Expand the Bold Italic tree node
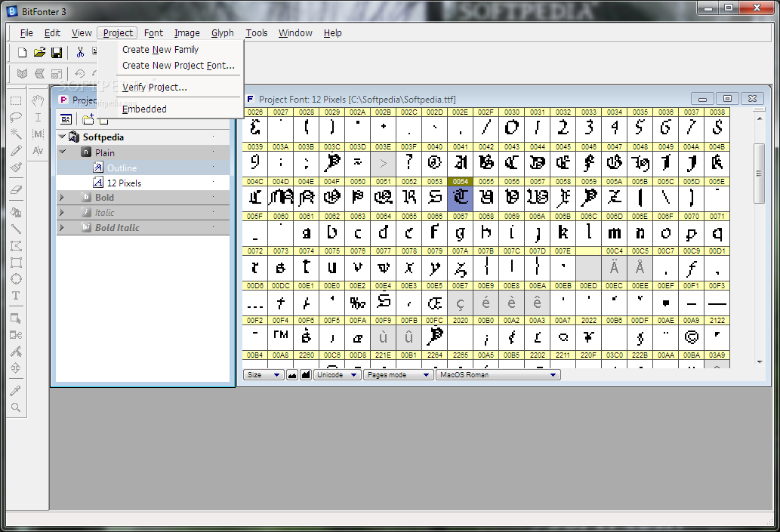 pyautogui.click(x=62, y=228)
